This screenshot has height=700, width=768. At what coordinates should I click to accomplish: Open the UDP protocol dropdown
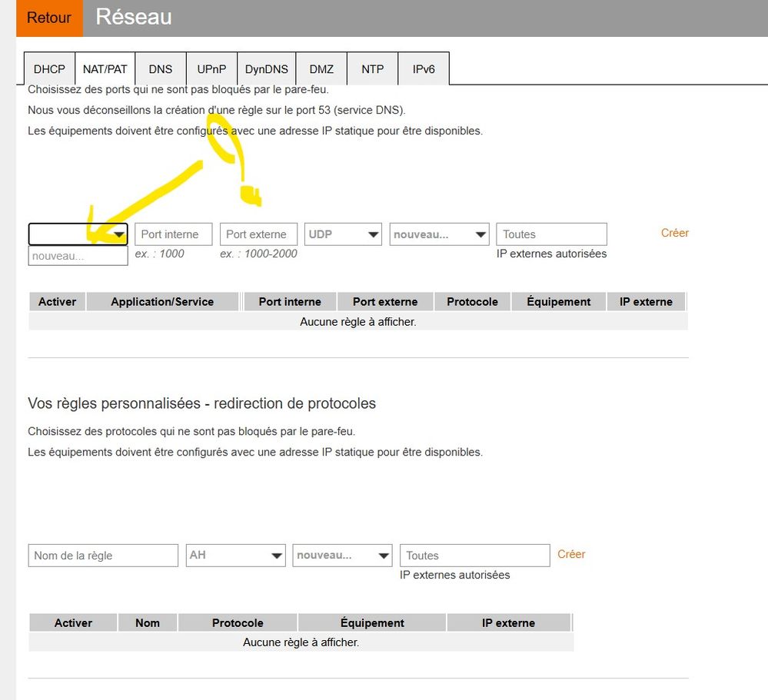click(x=343, y=234)
